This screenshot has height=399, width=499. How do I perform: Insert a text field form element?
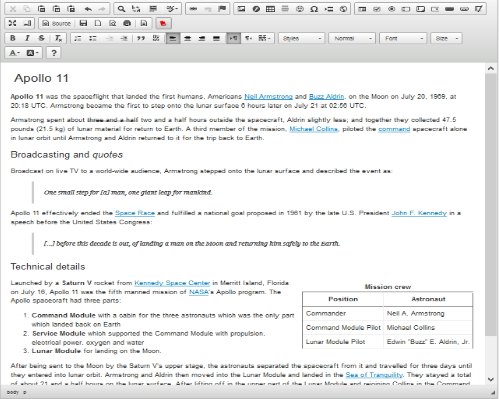tap(406, 9)
